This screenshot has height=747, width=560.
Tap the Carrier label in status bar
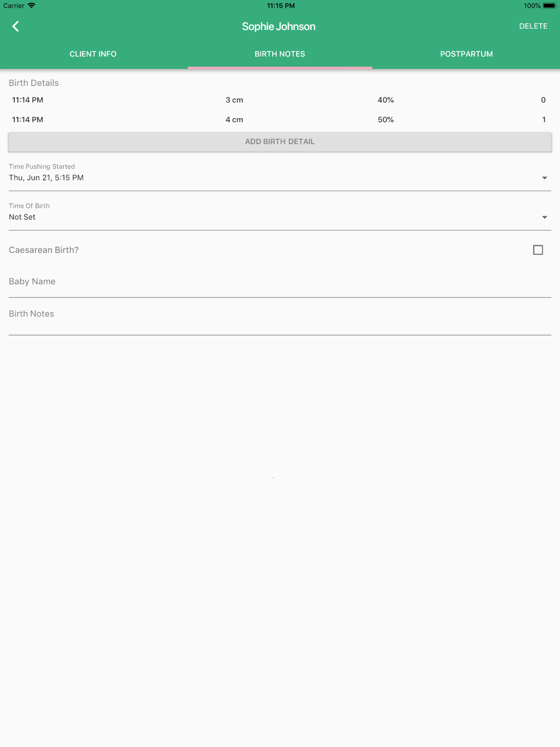(x=14, y=6)
